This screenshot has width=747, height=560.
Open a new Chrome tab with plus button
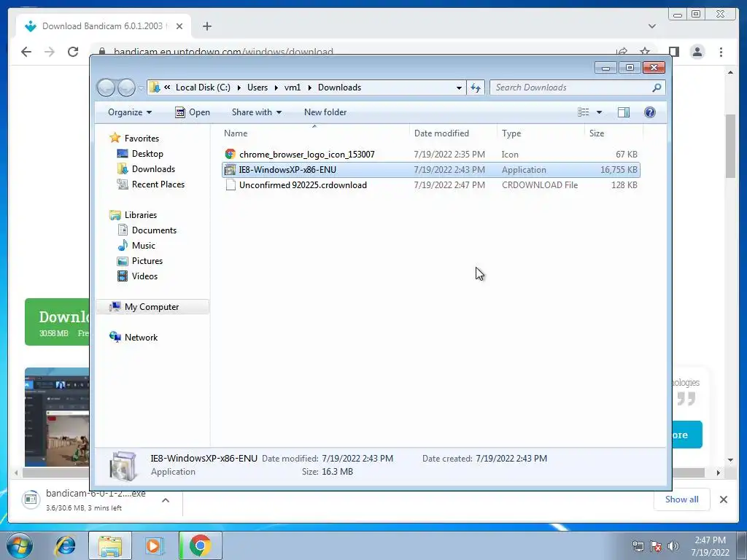pos(206,26)
